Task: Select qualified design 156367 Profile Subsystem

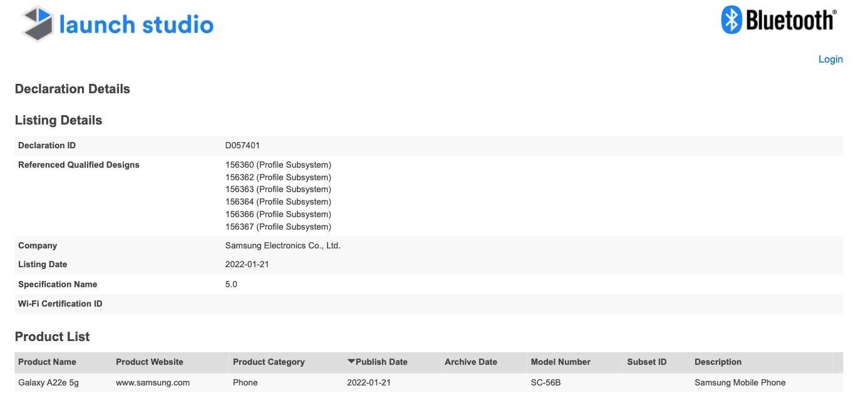Action: 278,227
